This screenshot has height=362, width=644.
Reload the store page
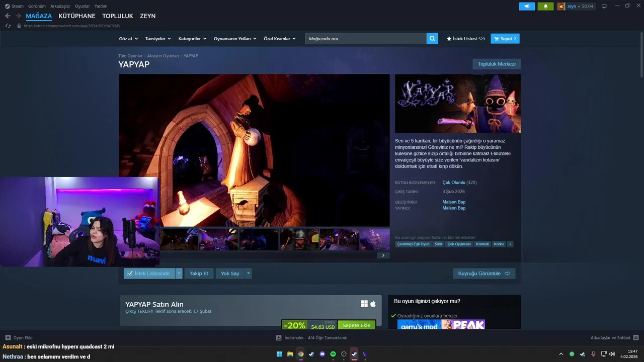tap(8, 26)
